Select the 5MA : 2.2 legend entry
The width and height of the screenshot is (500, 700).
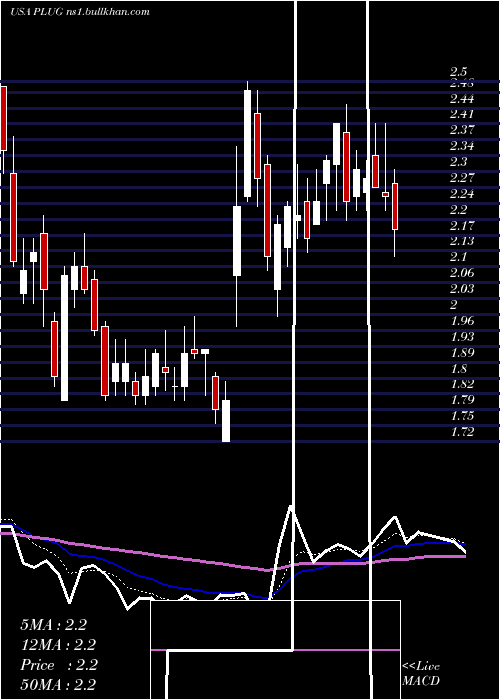pyautogui.click(x=54, y=625)
